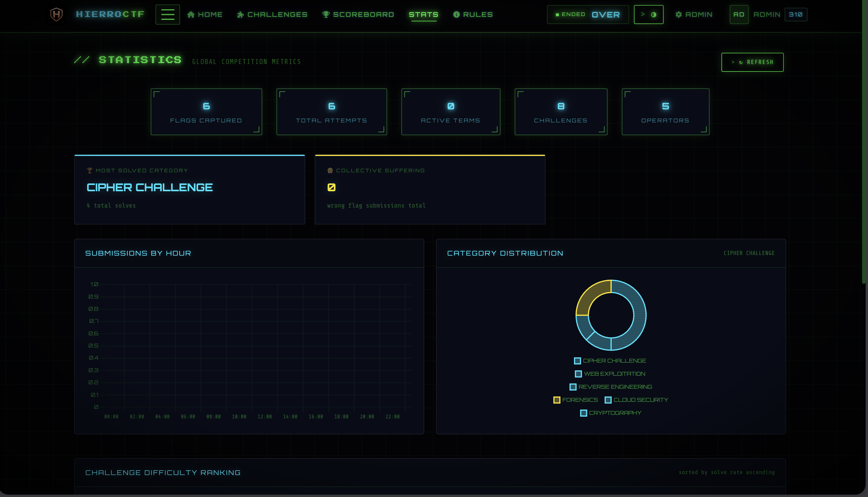Click the CIPHER CHALLENGE label in distribution header
Image resolution: width=868 pixels, height=497 pixels.
pos(749,253)
